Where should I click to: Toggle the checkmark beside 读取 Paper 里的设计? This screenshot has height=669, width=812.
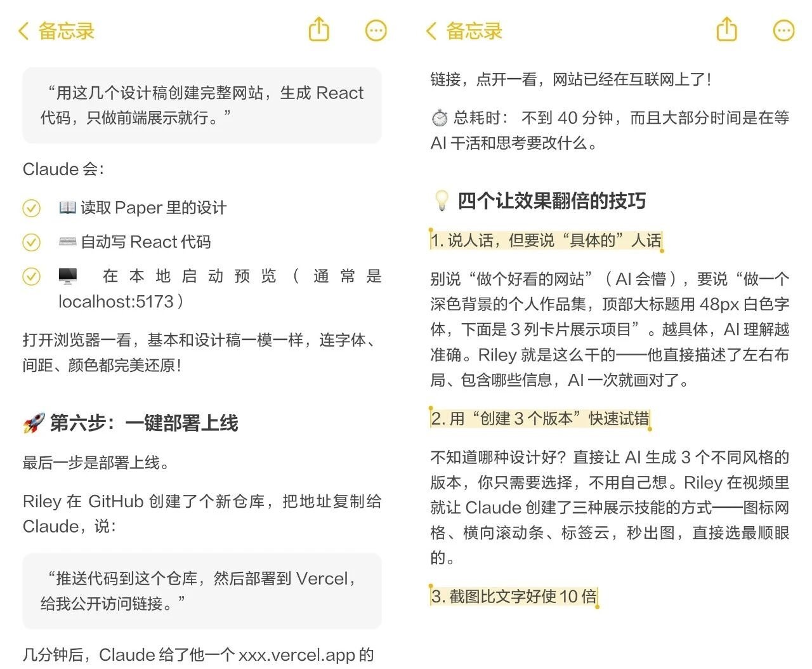pos(31,208)
